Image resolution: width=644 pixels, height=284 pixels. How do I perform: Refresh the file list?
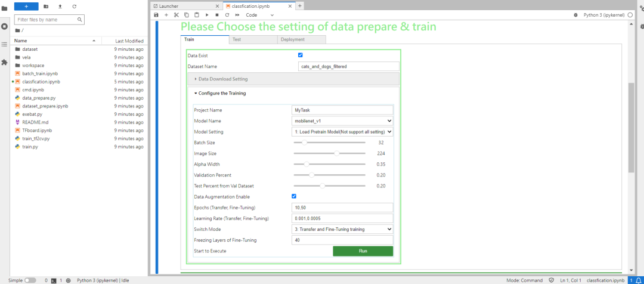point(74,6)
